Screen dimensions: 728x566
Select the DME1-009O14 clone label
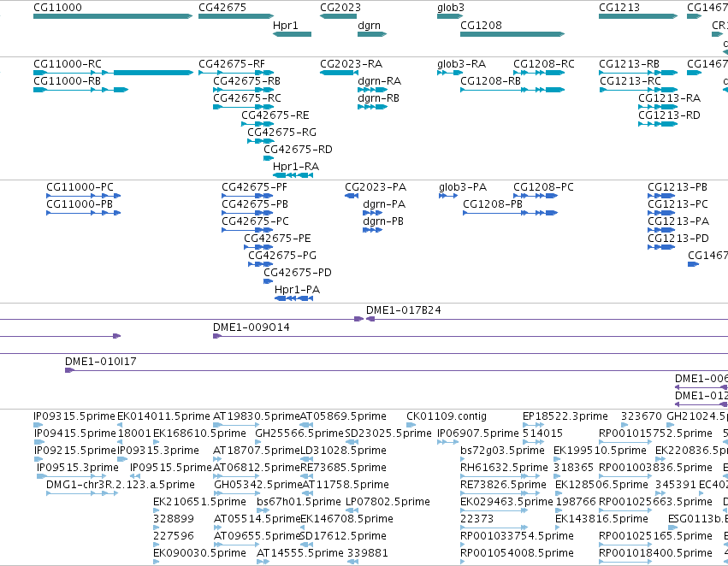pos(252,327)
